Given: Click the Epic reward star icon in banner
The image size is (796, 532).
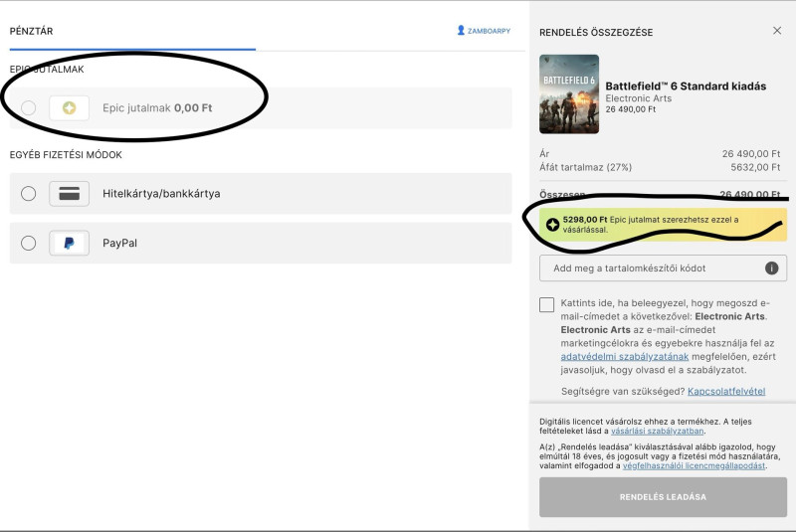Looking at the screenshot, I should [x=552, y=224].
